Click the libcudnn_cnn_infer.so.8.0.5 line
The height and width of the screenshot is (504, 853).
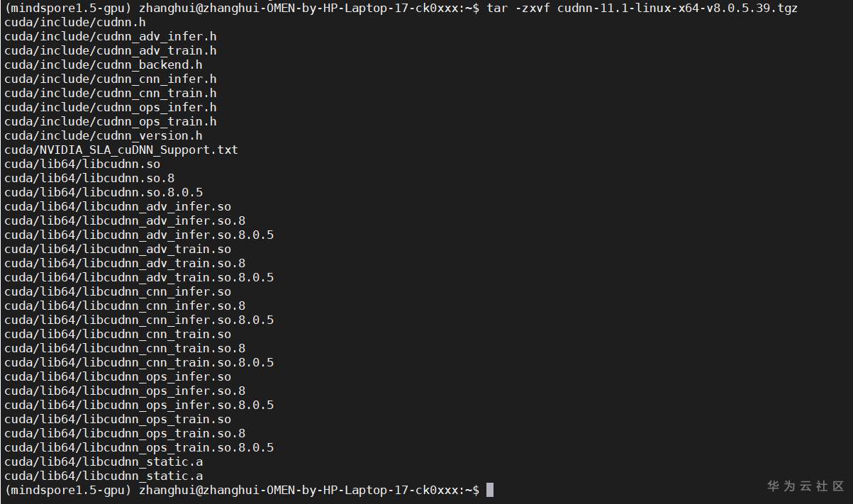pos(139,320)
